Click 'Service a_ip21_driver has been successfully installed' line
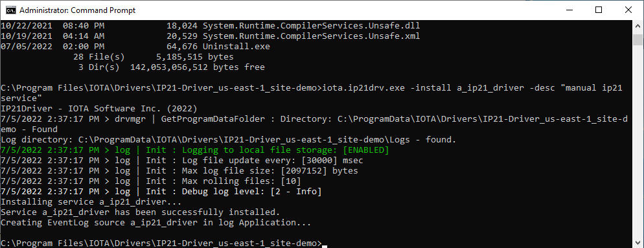The width and height of the screenshot is (644, 248). click(141, 212)
